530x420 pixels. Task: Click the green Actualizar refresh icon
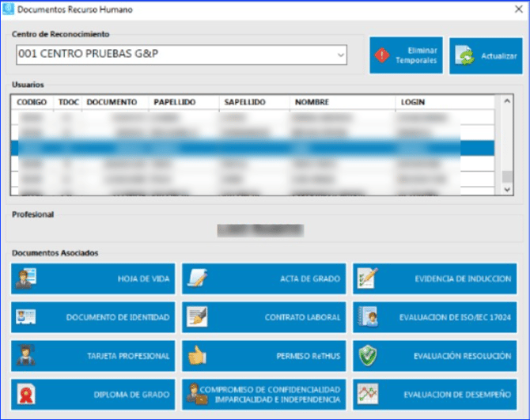click(x=466, y=56)
